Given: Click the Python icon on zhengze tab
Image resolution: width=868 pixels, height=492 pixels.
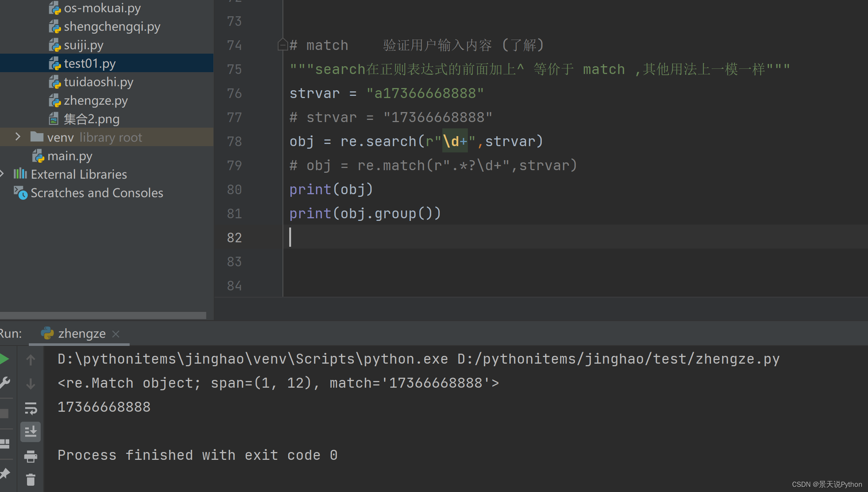Looking at the screenshot, I should tap(47, 333).
